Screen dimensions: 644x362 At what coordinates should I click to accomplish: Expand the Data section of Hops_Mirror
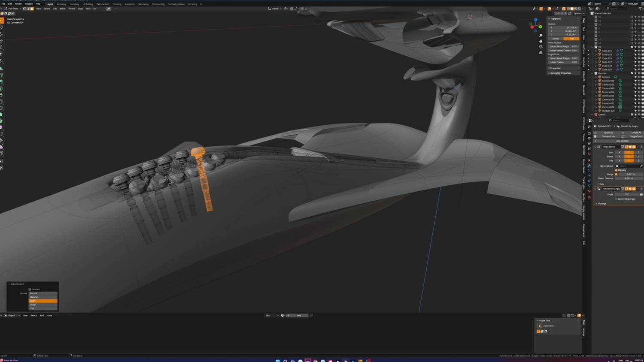[598, 184]
